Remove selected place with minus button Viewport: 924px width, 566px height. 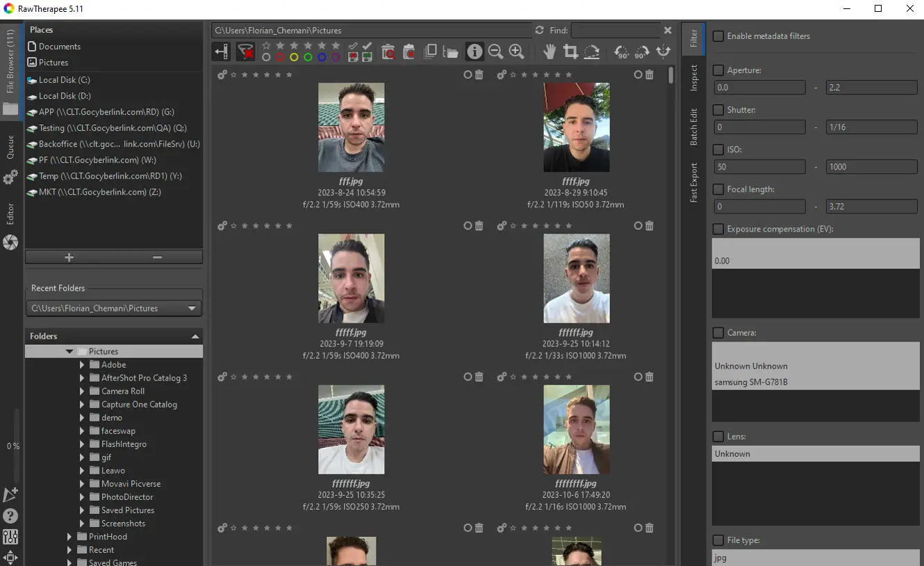pyautogui.click(x=158, y=257)
